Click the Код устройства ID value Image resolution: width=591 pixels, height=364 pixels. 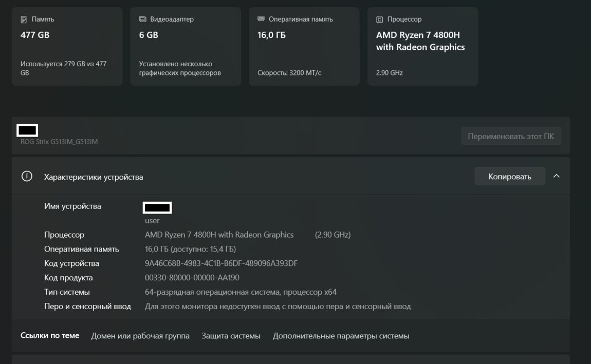[x=221, y=264]
